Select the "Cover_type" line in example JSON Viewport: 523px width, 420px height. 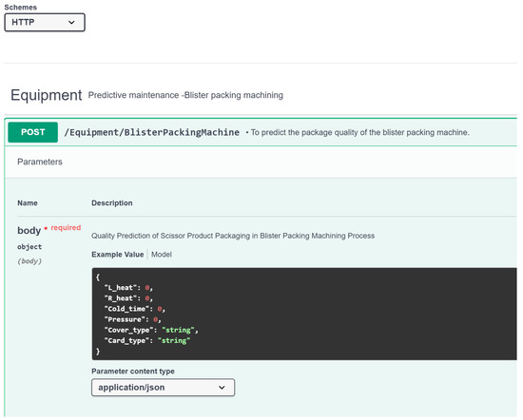pyautogui.click(x=151, y=330)
